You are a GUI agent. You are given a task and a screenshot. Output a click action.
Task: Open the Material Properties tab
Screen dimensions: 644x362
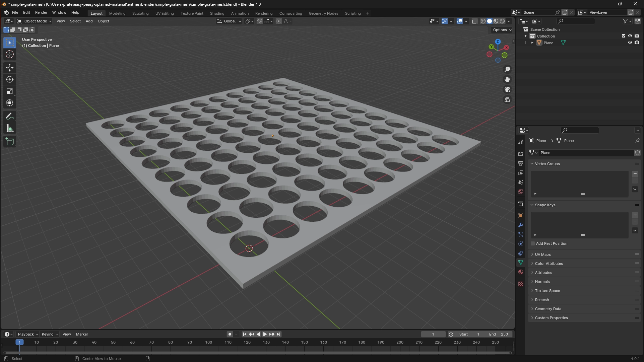521,272
